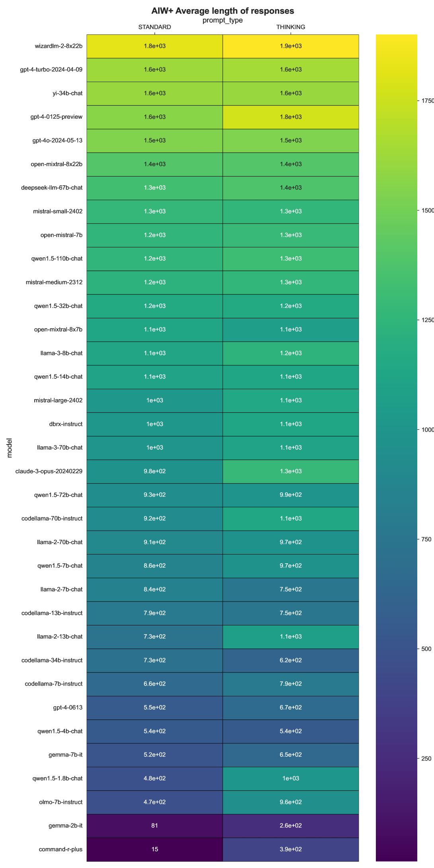Click the STANDARD column header
This screenshot has height=868, width=434.
(154, 27)
